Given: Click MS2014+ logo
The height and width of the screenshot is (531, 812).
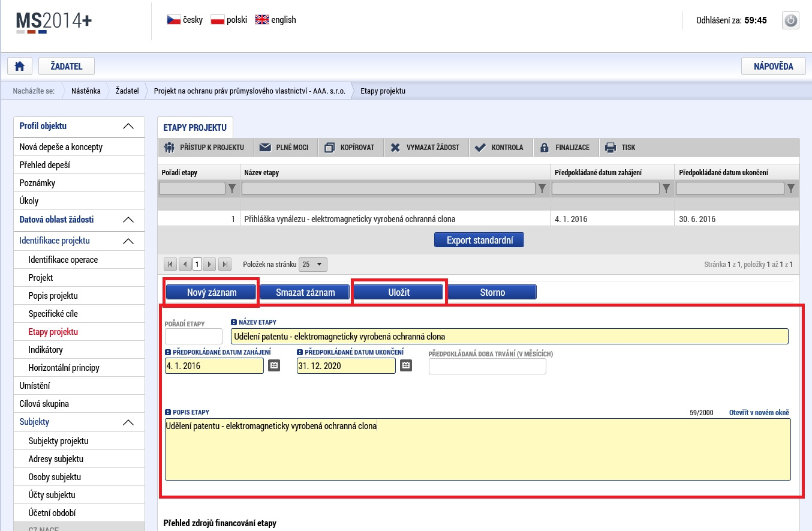Looking at the screenshot, I should click(54, 22).
